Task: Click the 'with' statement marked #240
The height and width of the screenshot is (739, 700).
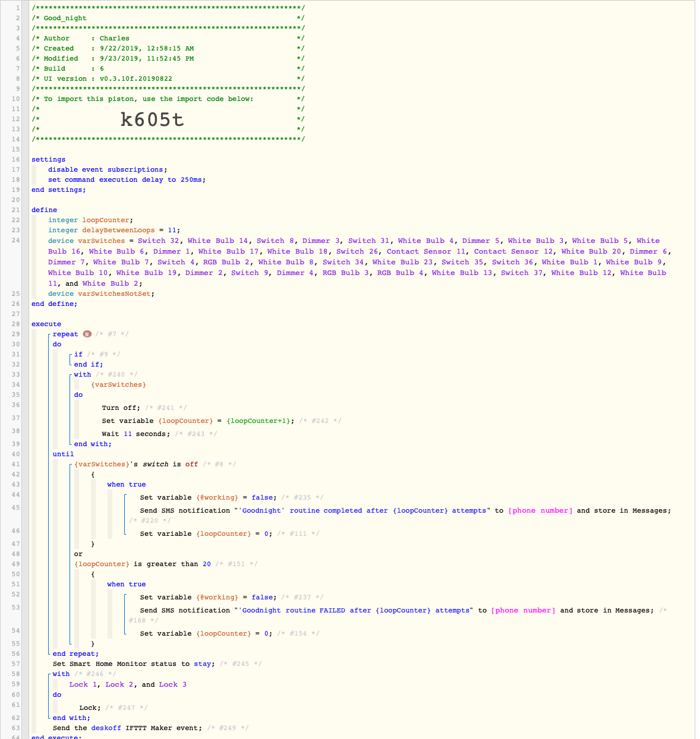Action: 83,374
